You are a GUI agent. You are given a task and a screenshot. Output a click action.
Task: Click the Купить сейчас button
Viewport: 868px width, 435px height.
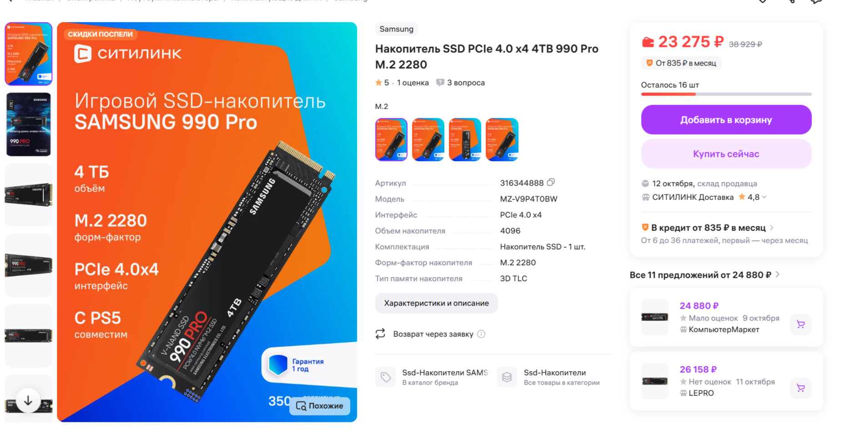click(x=726, y=154)
